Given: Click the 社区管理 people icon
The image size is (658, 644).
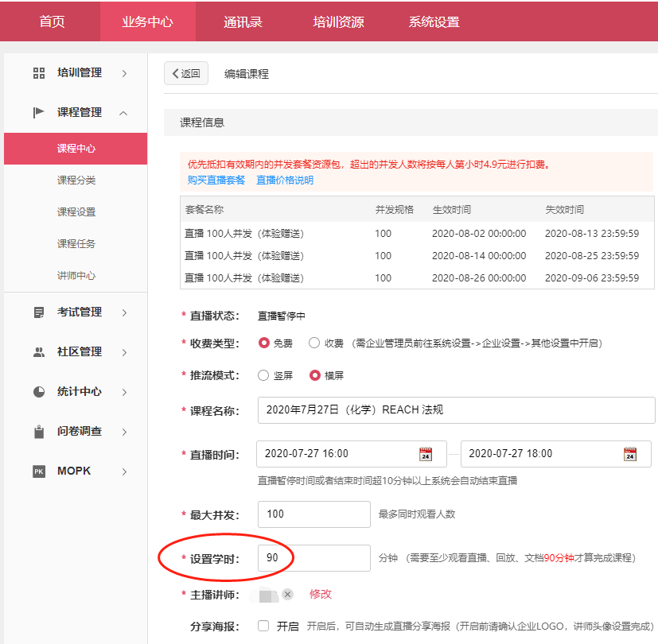Looking at the screenshot, I should (39, 352).
